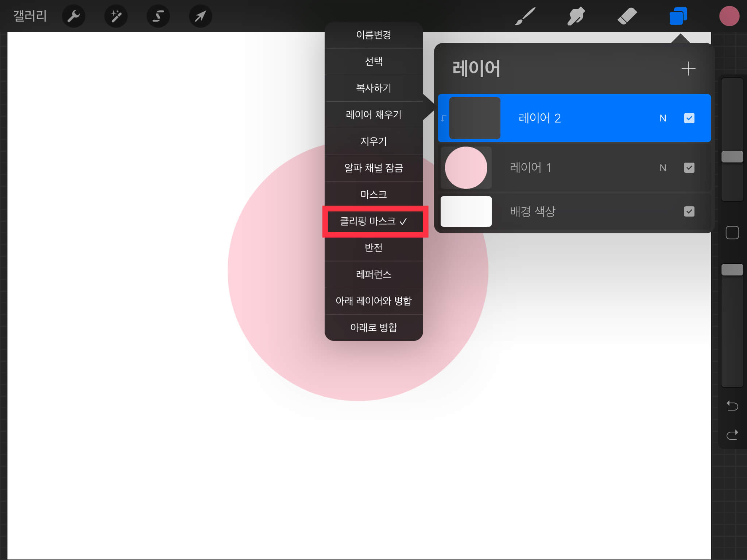Add a new layer with plus
Viewport: 747px width, 560px height.
[x=688, y=69]
